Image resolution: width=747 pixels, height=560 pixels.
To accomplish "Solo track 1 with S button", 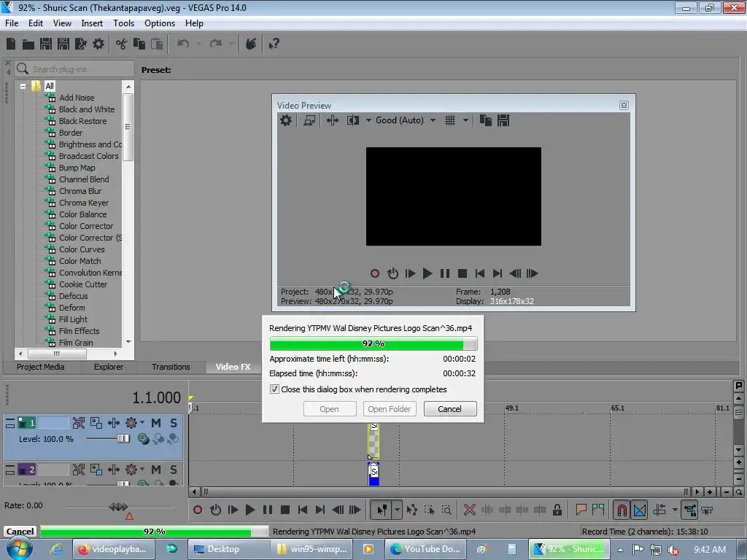I will click(174, 423).
